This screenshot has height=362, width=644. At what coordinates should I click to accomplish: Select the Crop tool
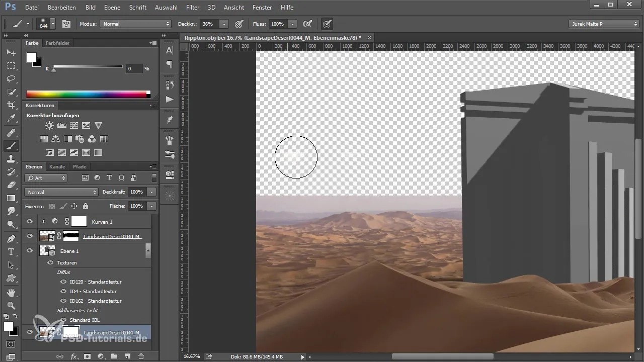click(11, 105)
